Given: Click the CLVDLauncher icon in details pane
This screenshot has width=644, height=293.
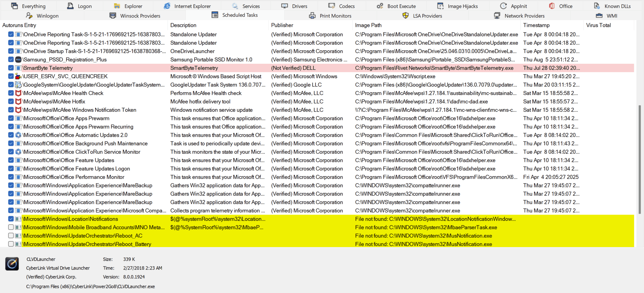Looking at the screenshot, I should [x=12, y=264].
